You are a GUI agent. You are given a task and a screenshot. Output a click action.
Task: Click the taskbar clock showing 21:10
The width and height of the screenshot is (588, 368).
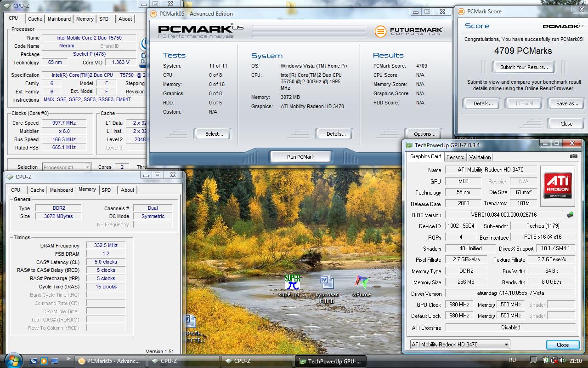(x=575, y=361)
